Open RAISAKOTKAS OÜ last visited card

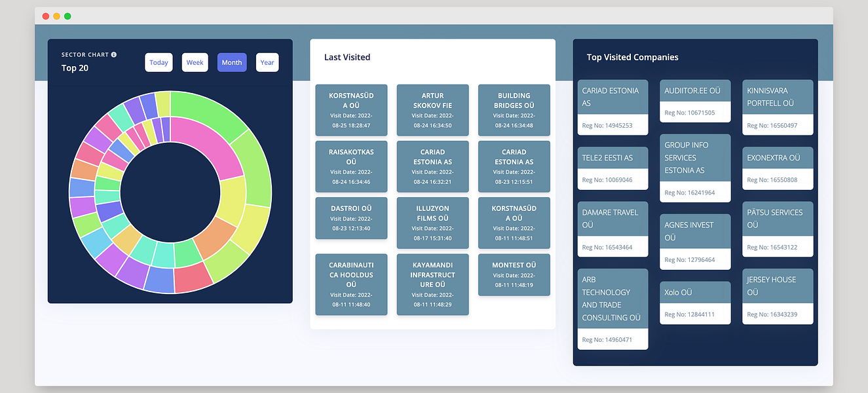(351, 166)
